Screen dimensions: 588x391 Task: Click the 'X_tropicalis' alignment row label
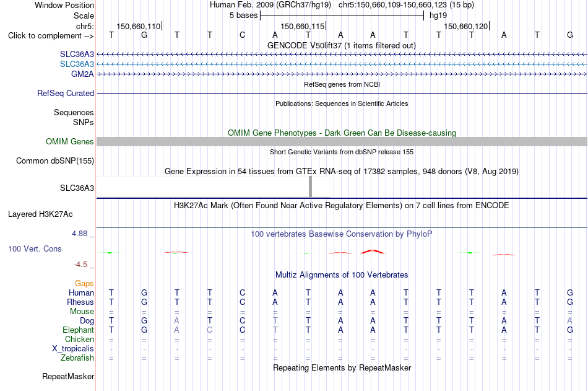(73, 349)
